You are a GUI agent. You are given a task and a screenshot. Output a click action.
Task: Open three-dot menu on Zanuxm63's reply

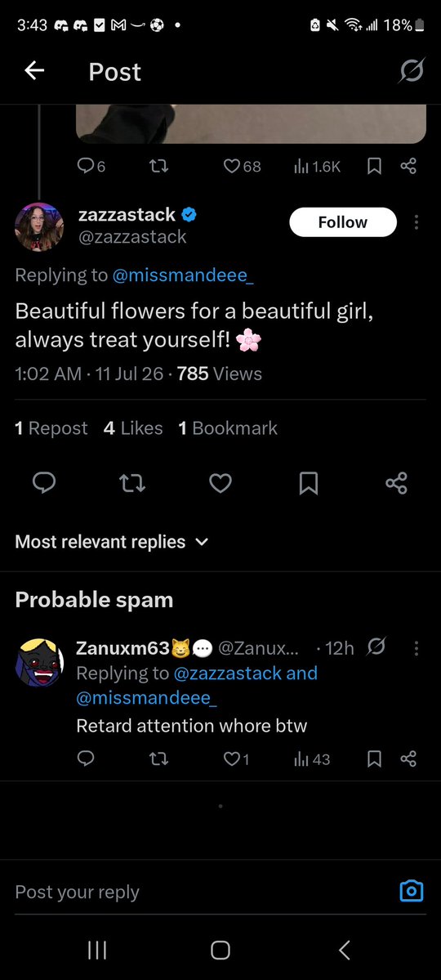point(416,649)
